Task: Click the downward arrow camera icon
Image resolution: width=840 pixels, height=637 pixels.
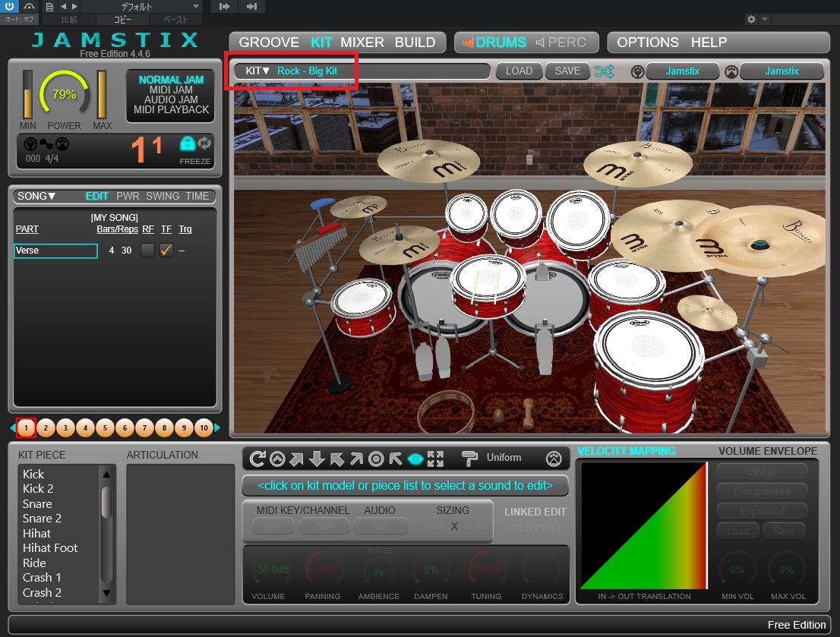Action: tap(317, 459)
